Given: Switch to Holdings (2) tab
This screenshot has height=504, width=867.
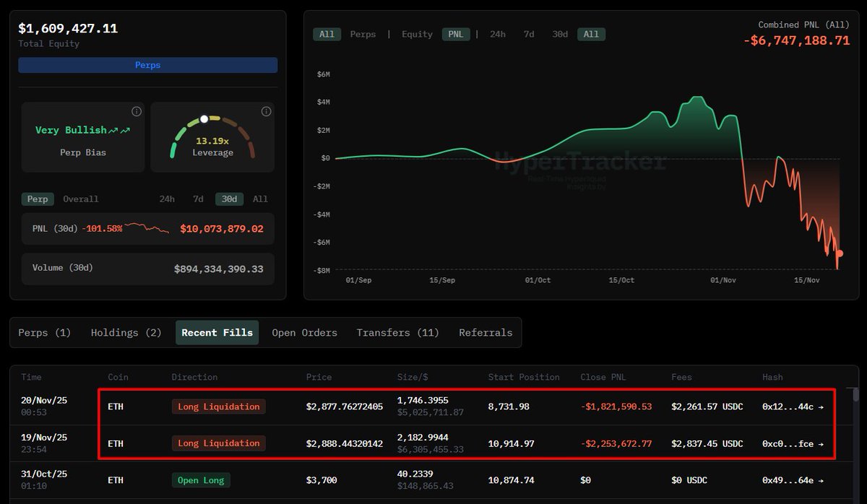Looking at the screenshot, I should click(126, 333).
